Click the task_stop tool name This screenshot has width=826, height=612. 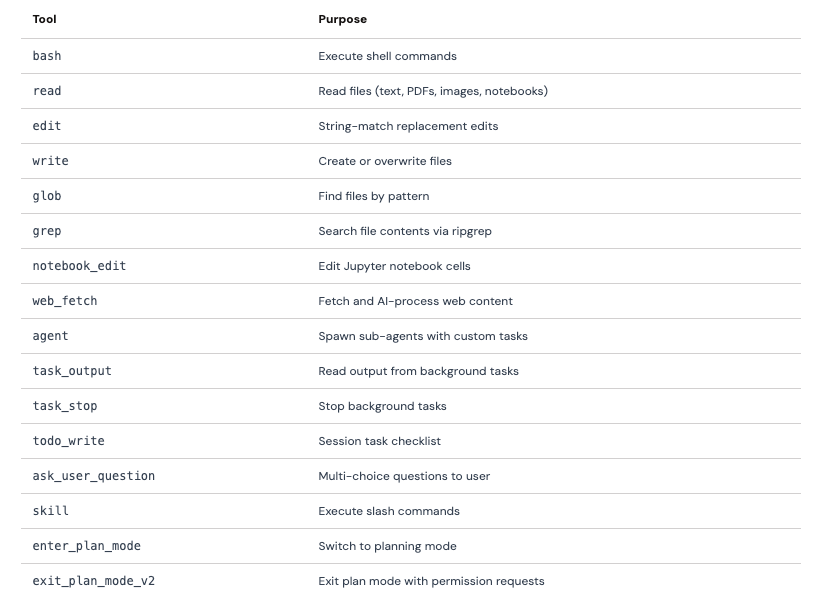click(65, 406)
